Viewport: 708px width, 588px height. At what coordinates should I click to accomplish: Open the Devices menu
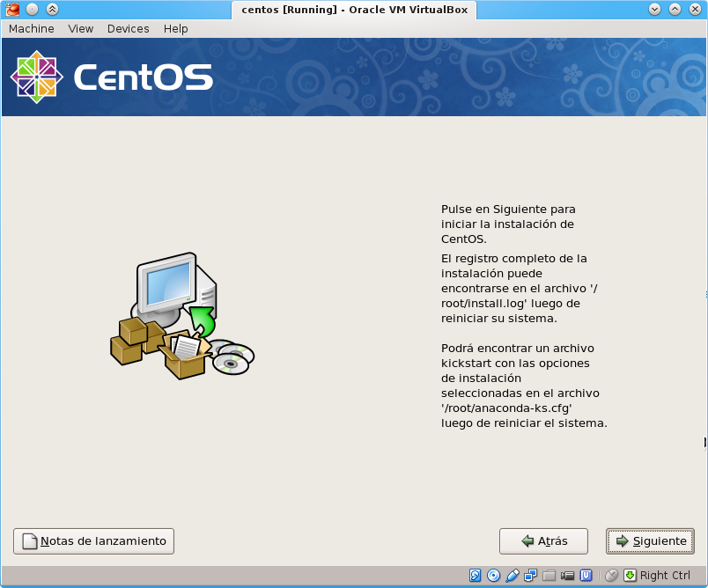129,28
